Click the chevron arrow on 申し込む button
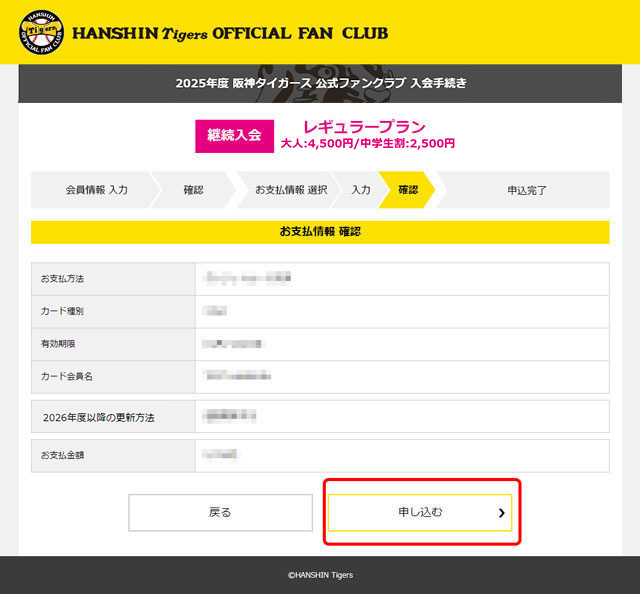Viewport: 640px width, 594px height. (x=502, y=513)
